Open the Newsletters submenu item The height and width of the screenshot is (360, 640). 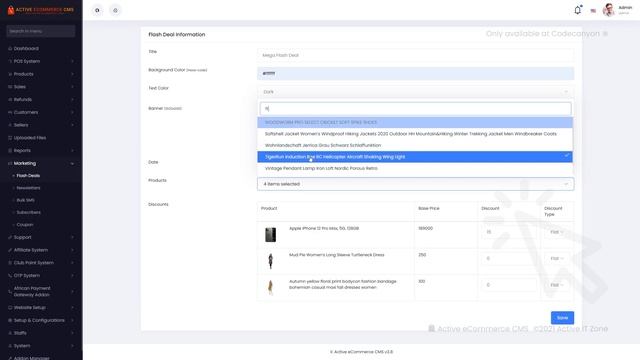click(x=28, y=188)
